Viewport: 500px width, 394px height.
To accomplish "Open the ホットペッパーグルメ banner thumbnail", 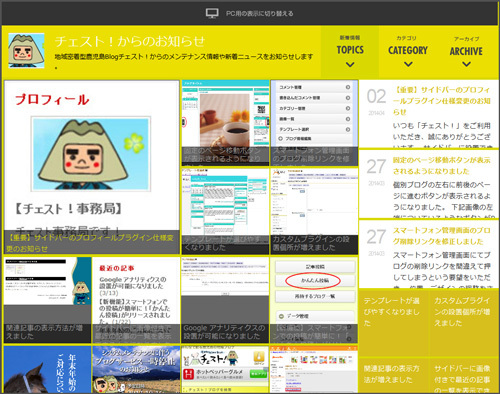I will (x=225, y=369).
